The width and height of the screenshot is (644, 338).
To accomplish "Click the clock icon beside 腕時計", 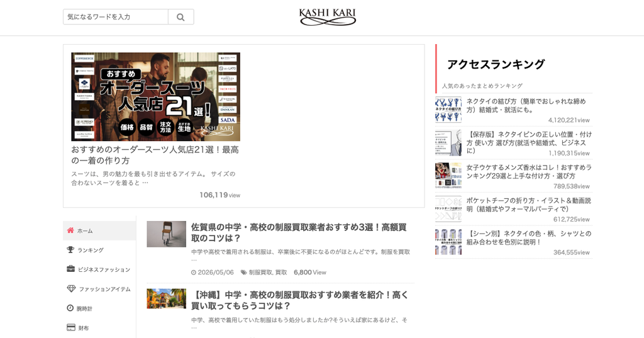I will tap(70, 308).
